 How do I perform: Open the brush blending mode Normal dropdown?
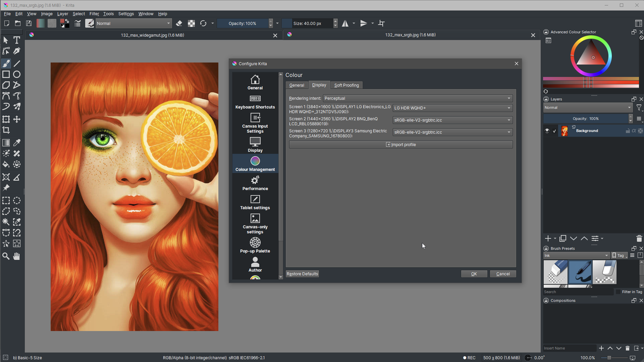coord(133,23)
